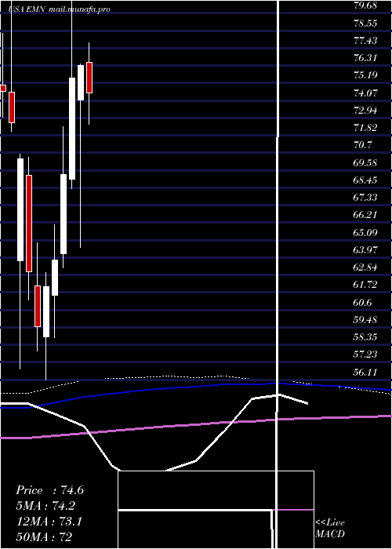The image size is (392, 549).
Task: Click the 70.7 price axis label
Action: click(363, 145)
